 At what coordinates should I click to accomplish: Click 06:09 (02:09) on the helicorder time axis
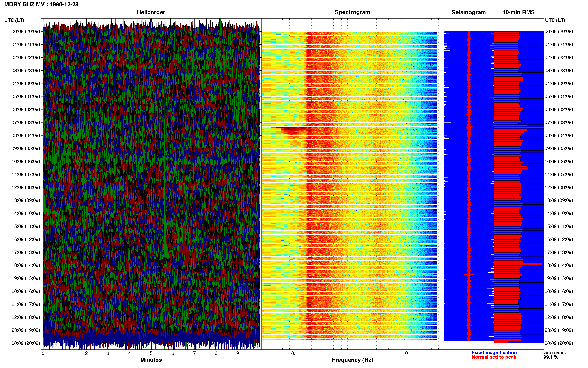click(x=26, y=109)
